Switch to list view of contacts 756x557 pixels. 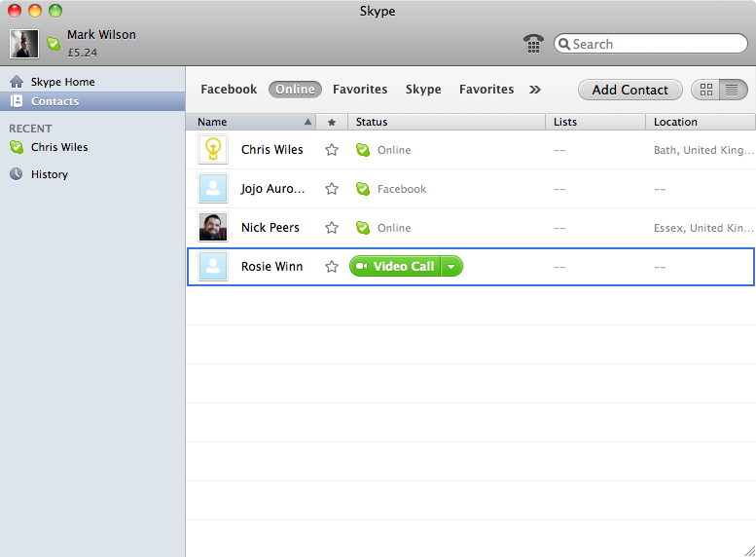[x=733, y=90]
